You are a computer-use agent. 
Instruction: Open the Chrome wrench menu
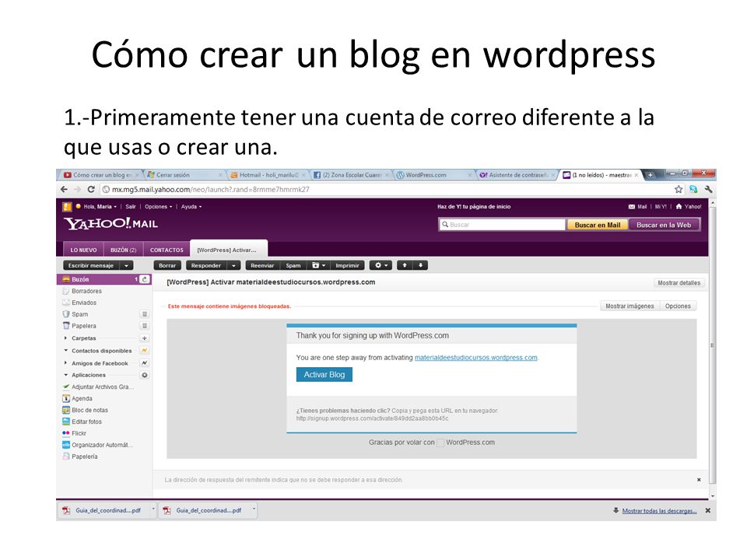tap(708, 190)
